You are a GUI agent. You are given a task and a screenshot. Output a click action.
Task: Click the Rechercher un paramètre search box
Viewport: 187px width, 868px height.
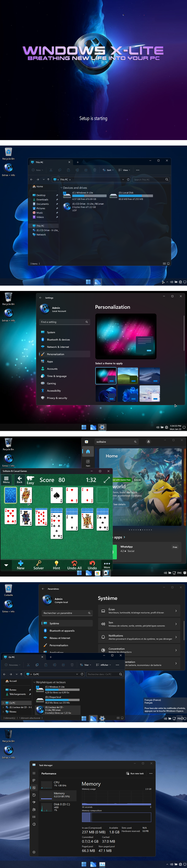[67, 613]
